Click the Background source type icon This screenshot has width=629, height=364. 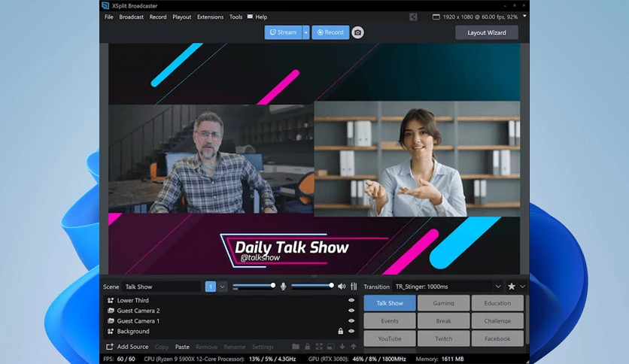pos(111,332)
